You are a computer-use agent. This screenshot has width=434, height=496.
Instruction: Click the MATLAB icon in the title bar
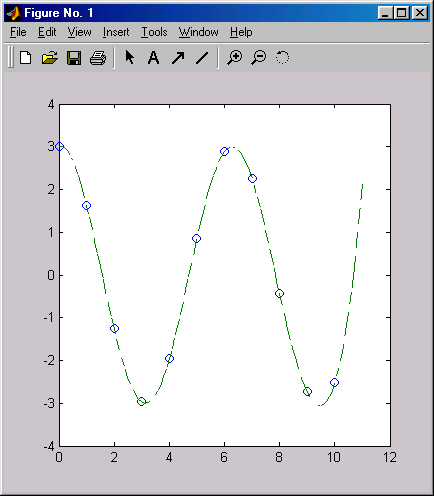coord(14,13)
